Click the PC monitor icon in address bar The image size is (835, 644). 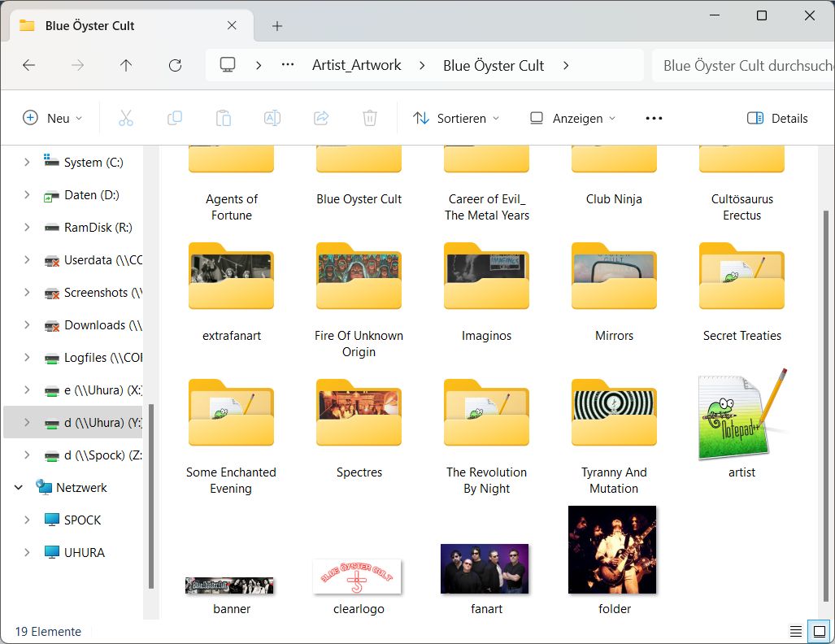pyautogui.click(x=228, y=64)
